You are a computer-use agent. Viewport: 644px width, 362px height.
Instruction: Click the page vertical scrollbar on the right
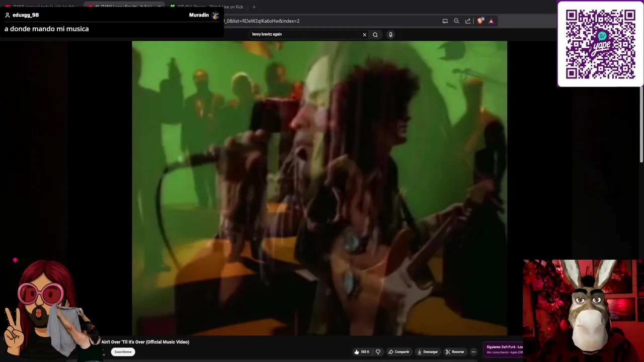641,126
